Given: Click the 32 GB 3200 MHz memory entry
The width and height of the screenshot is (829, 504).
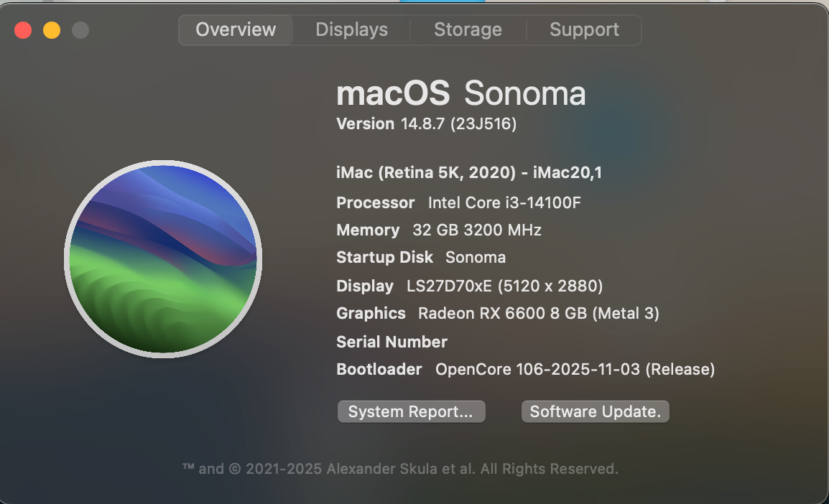Looking at the screenshot, I should 476,230.
